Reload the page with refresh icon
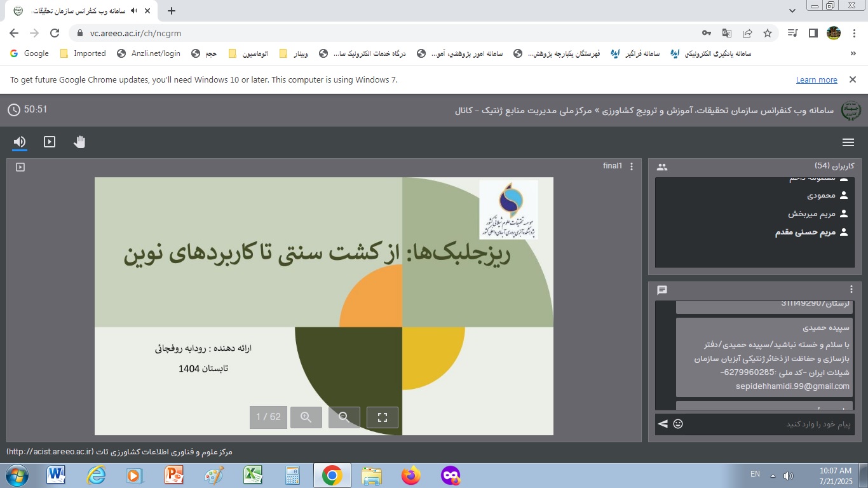The height and width of the screenshot is (488, 868). pyautogui.click(x=55, y=33)
